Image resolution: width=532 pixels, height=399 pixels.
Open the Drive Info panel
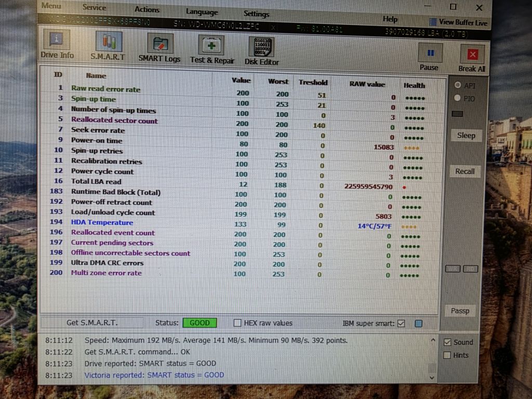[57, 44]
